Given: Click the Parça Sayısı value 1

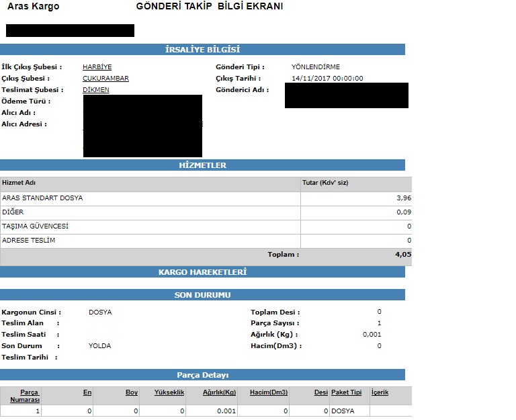Looking at the screenshot, I should point(379,323).
